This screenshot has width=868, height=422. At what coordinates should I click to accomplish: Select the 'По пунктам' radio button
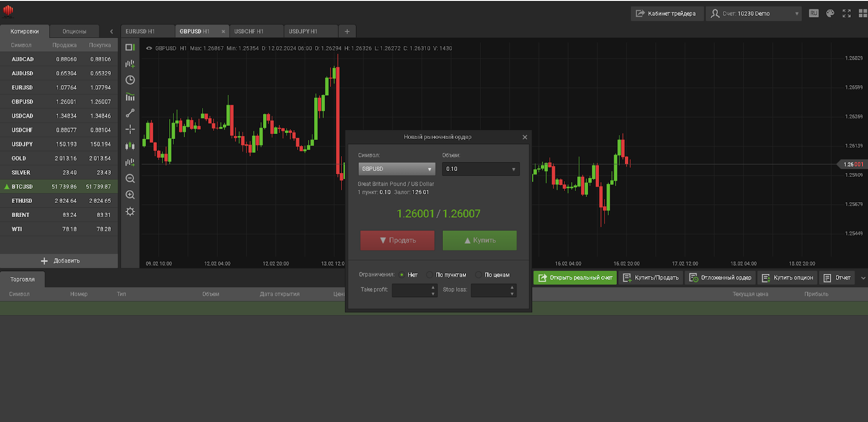click(430, 275)
